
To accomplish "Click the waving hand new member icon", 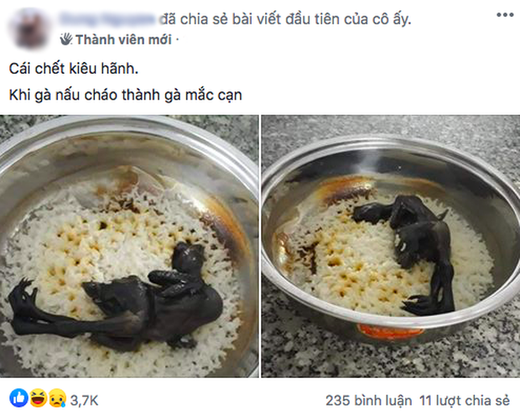I will 66,39.
